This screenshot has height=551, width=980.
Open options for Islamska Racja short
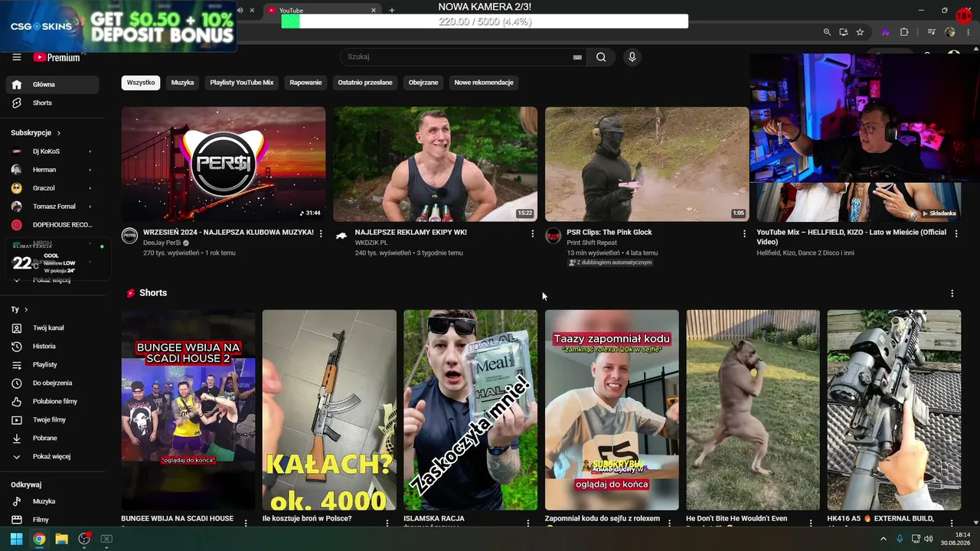pos(528,523)
